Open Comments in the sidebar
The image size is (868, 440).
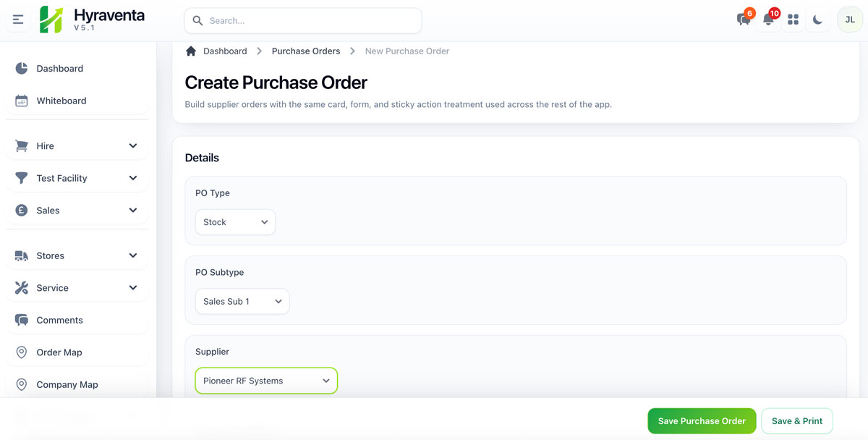[x=77, y=320]
